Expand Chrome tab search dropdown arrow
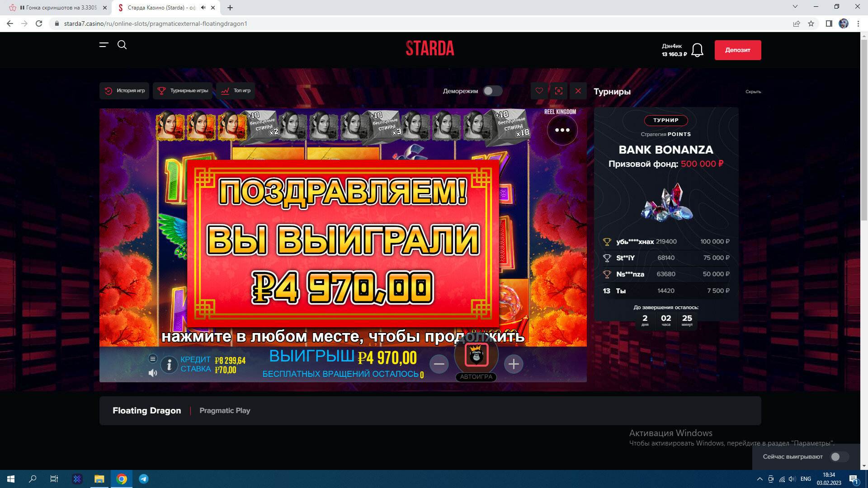Image resolution: width=868 pixels, height=488 pixels. pyautogui.click(x=795, y=7)
